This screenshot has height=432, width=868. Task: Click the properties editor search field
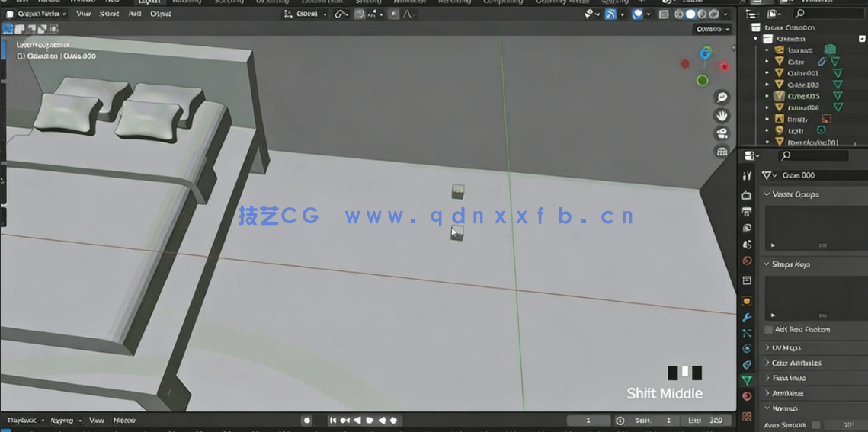click(x=813, y=155)
